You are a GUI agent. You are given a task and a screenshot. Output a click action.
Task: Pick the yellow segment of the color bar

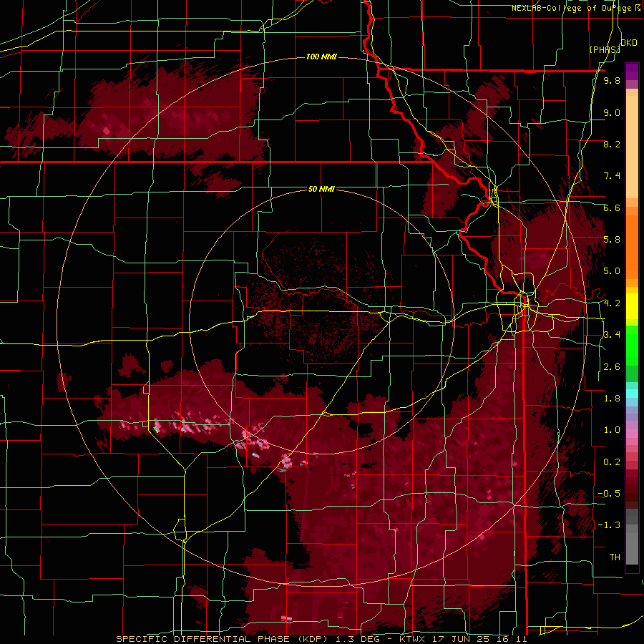[x=632, y=306]
